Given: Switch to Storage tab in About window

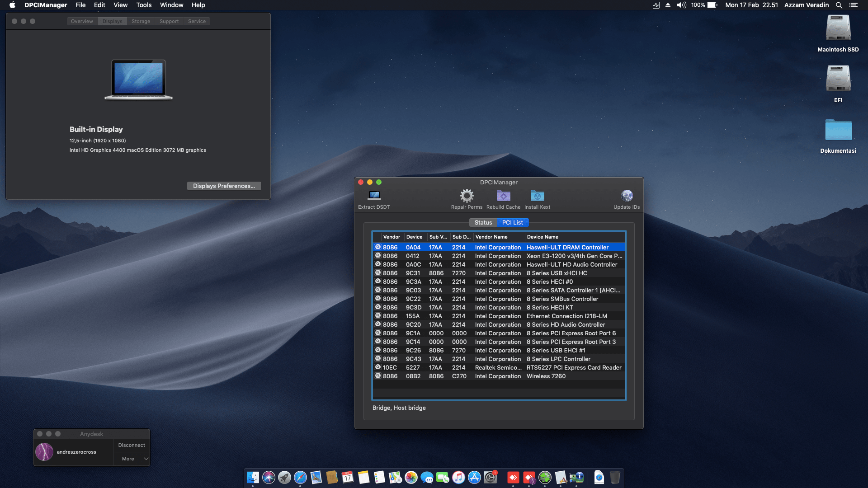Looking at the screenshot, I should point(141,21).
